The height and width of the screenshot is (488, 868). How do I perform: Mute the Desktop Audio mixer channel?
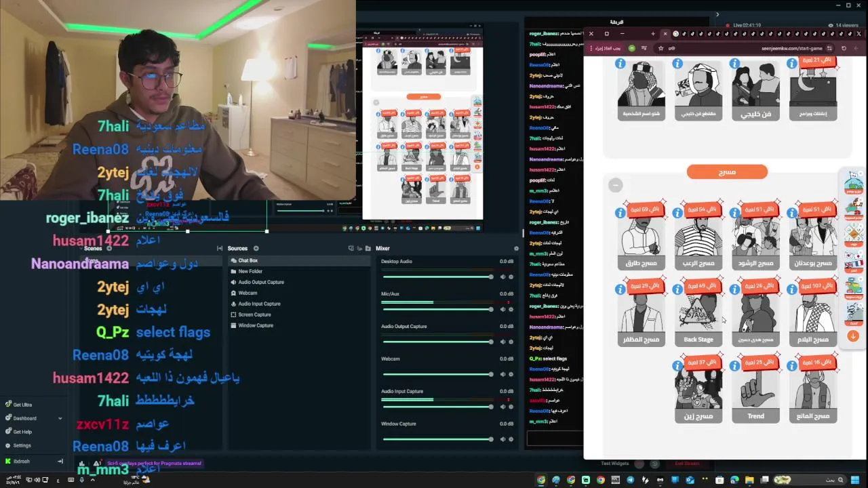tap(502, 277)
